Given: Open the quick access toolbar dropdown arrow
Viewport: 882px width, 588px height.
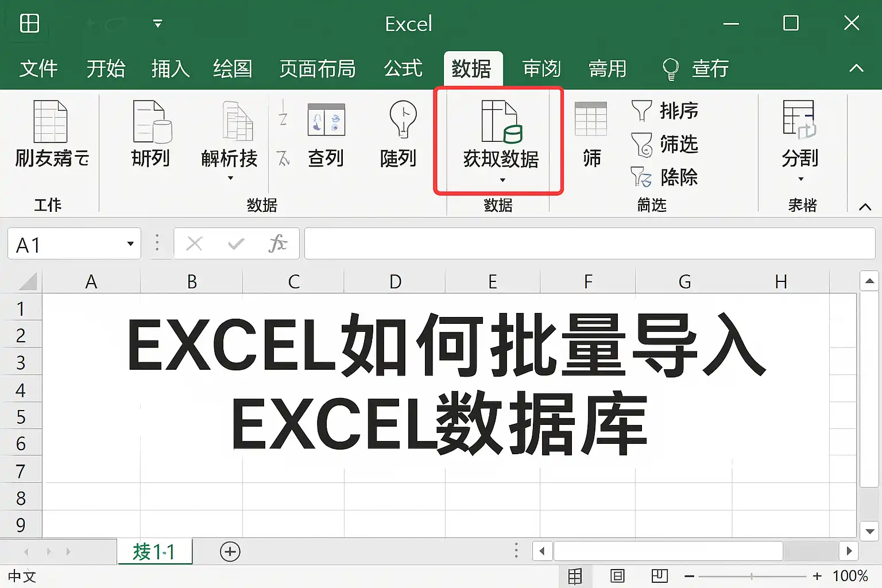Looking at the screenshot, I should 157,24.
